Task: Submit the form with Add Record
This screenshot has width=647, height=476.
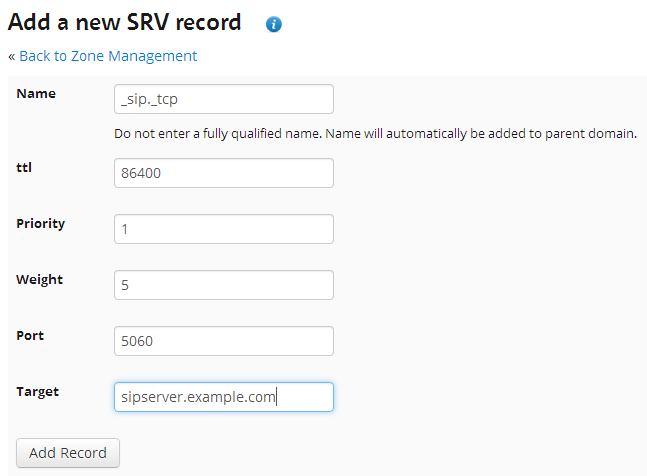Action: point(68,453)
